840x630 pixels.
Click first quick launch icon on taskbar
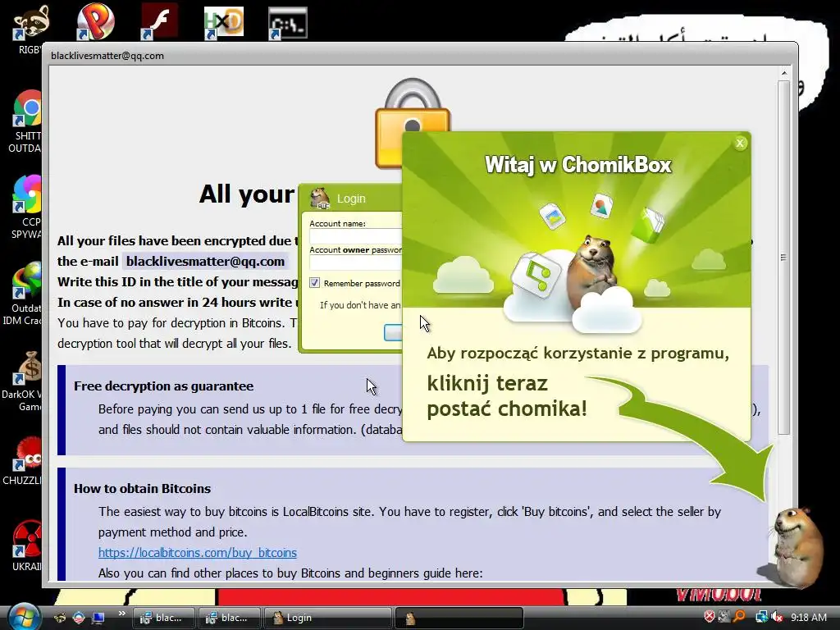point(59,617)
